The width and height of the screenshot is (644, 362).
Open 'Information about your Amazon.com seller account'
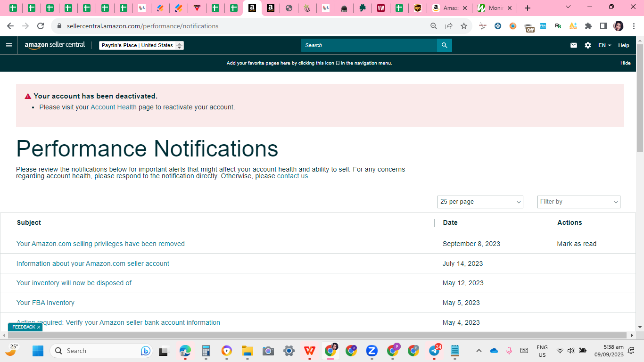[93, 263]
